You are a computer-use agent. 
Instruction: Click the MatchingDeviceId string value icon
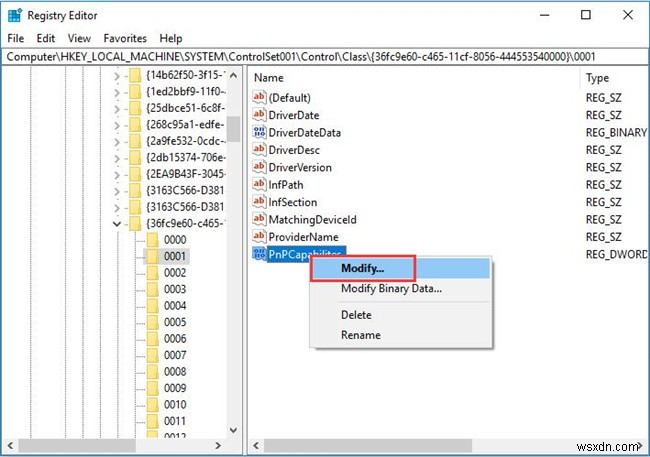[x=259, y=219]
